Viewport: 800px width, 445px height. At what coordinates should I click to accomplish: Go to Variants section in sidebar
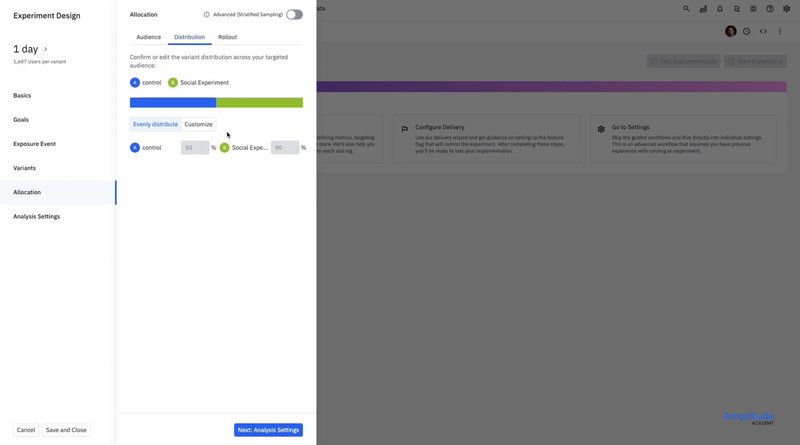25,168
